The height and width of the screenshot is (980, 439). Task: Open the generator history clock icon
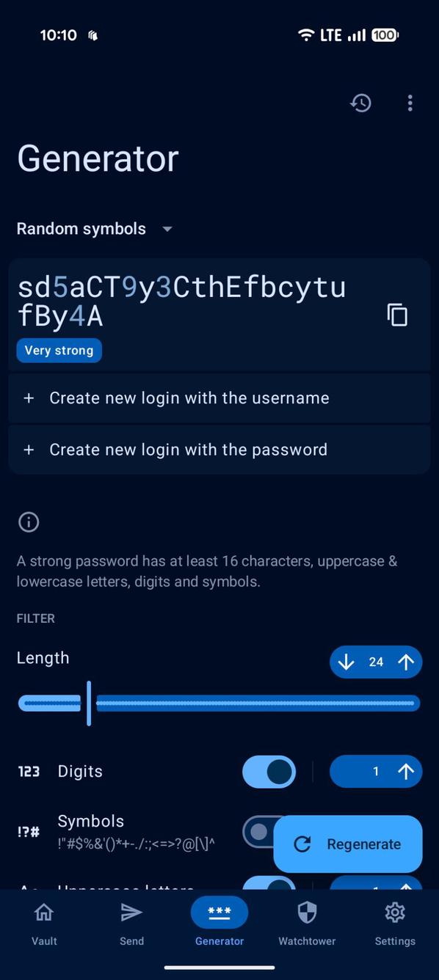360,103
